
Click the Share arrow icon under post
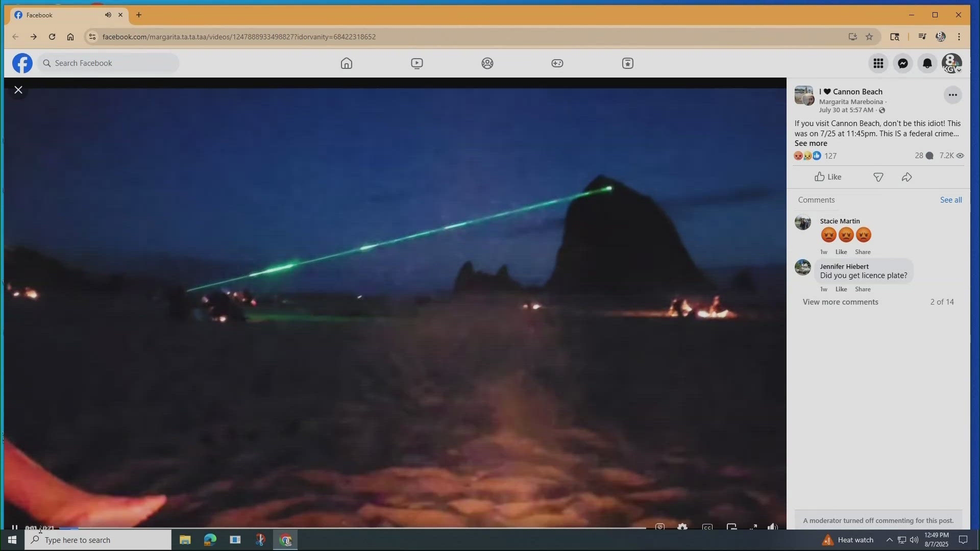(x=907, y=177)
